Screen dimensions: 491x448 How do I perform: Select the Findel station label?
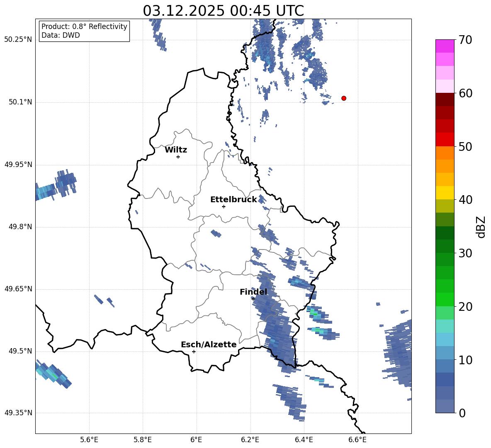pyautogui.click(x=253, y=292)
